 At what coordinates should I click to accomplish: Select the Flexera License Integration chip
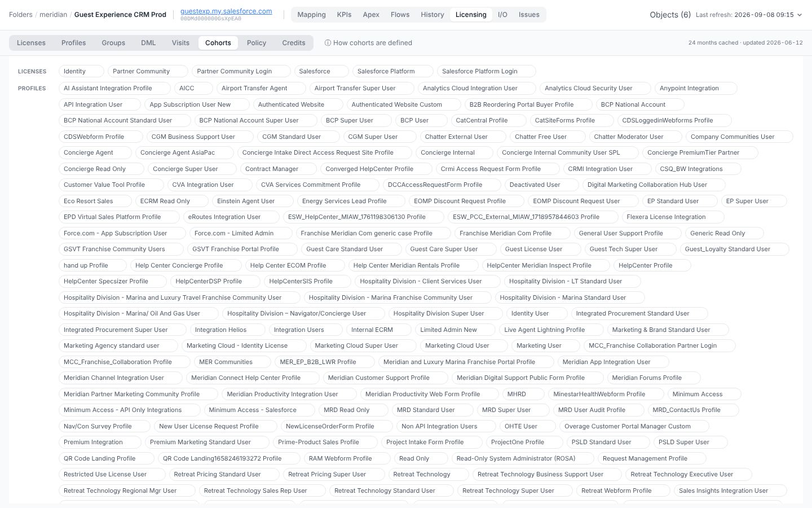(x=673, y=217)
